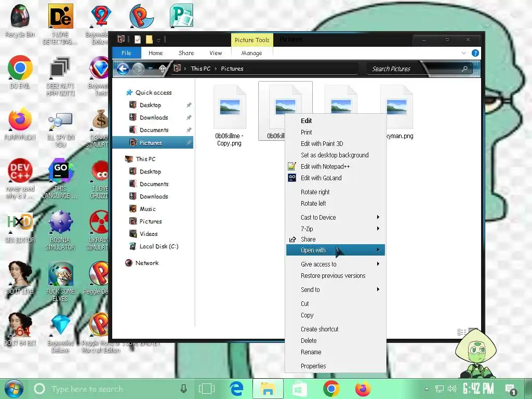Expand the Give access to submenu
Screen dimensions: 532x399
click(x=336, y=264)
